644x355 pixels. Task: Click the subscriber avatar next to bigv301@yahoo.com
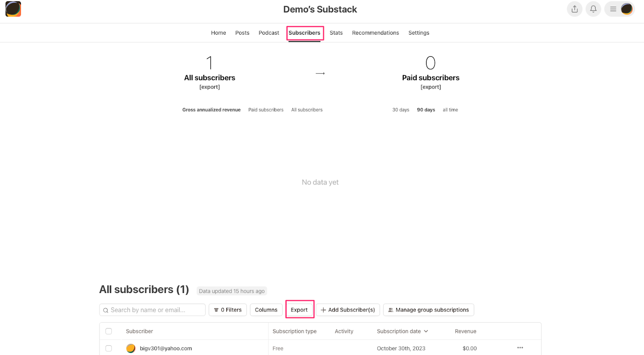pyautogui.click(x=131, y=348)
